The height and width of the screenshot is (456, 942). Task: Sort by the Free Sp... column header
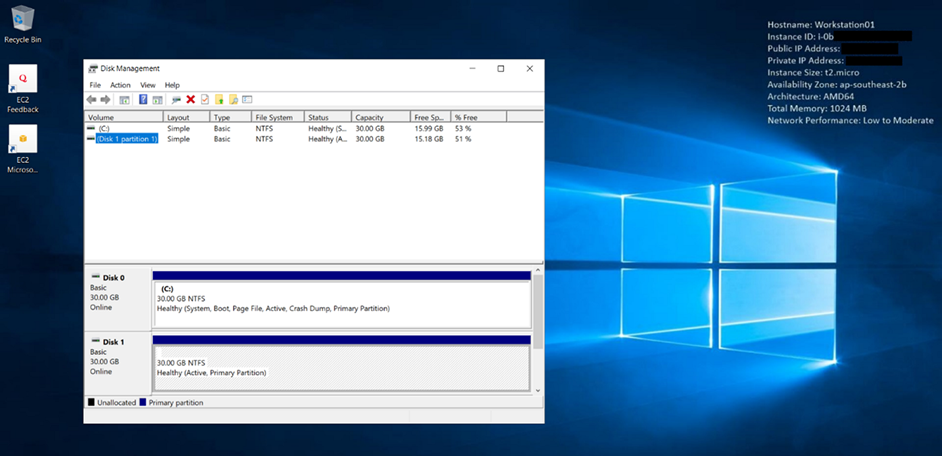(x=430, y=117)
